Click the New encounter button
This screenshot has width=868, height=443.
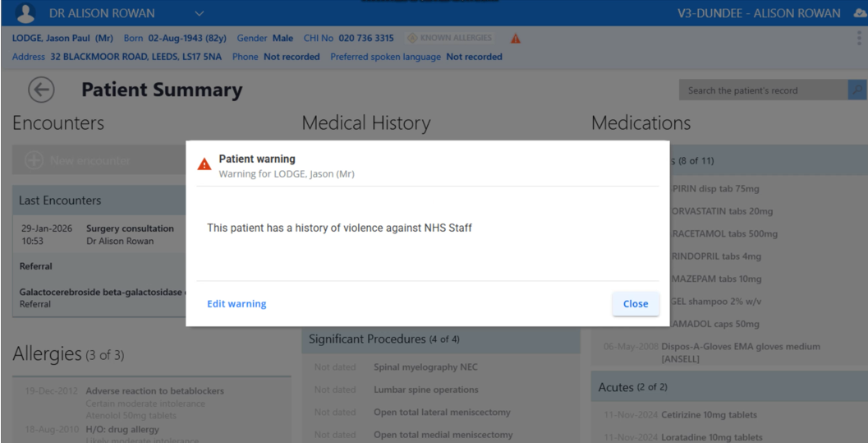click(99, 160)
